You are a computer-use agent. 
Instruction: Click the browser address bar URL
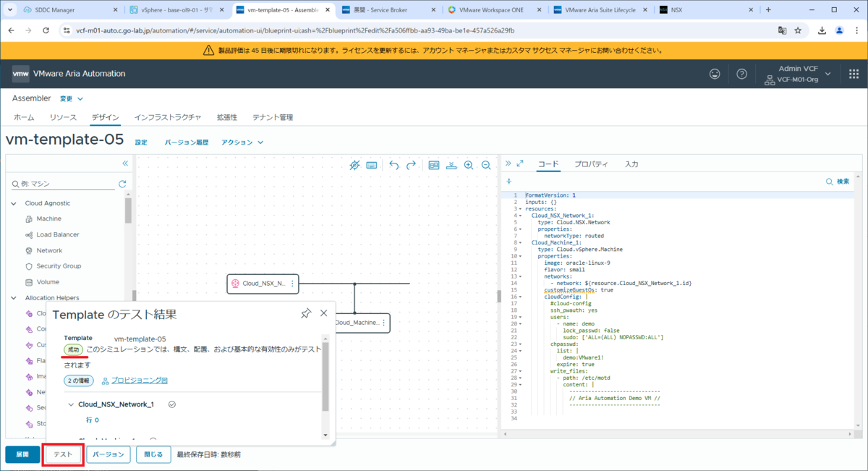tap(295, 31)
